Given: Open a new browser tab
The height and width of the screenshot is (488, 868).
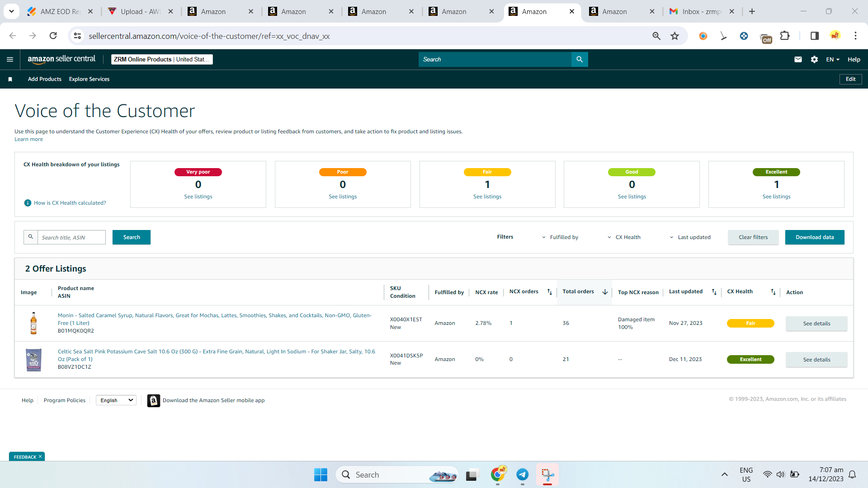Looking at the screenshot, I should [752, 11].
